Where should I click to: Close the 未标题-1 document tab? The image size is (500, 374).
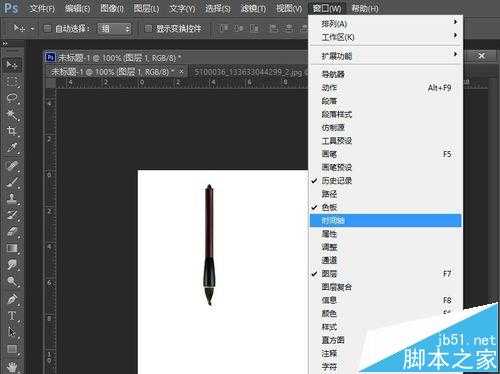(x=181, y=72)
